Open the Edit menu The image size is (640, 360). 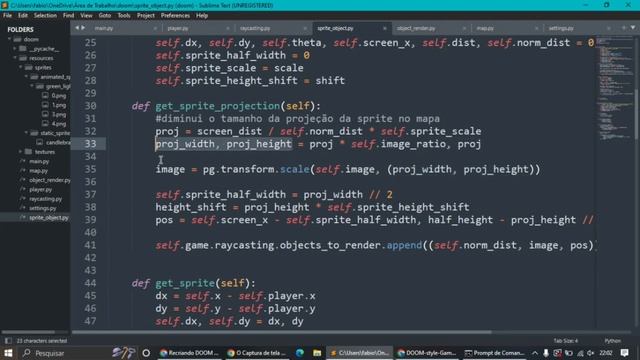[23, 16]
